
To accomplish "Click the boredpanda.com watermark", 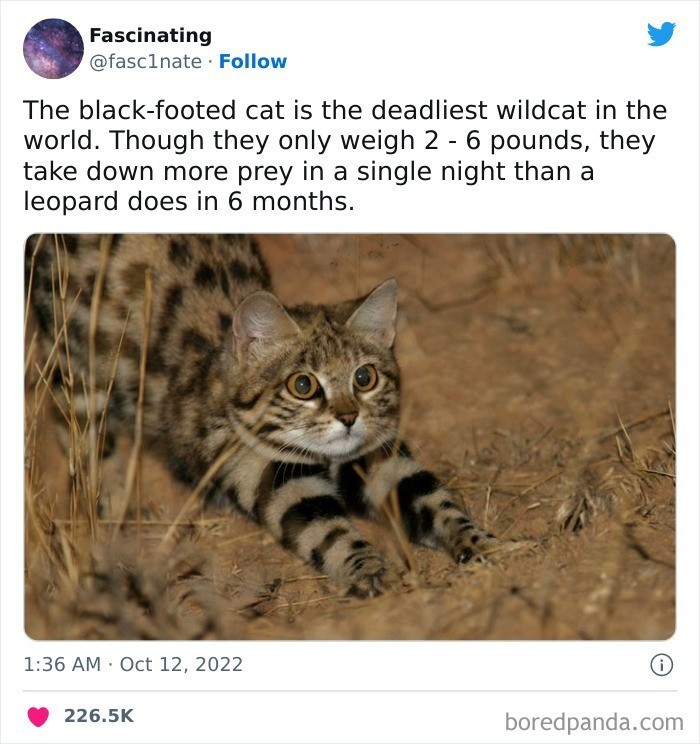I will coord(594,722).
